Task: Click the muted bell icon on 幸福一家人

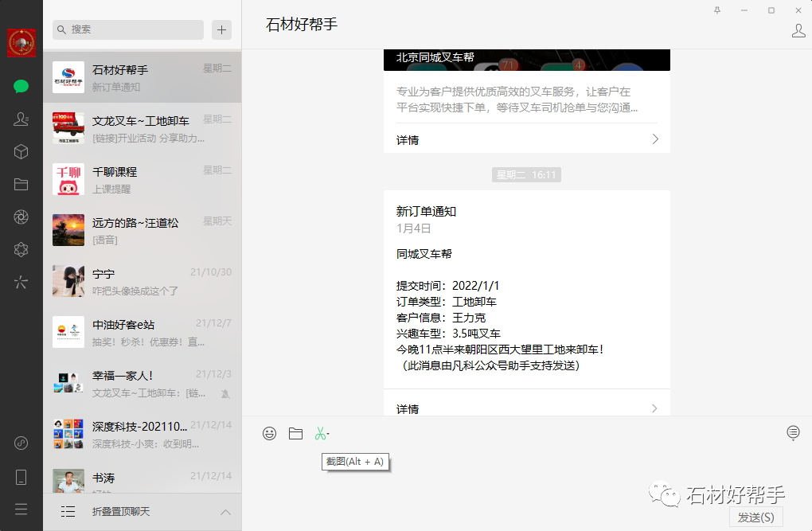Action: pos(225,394)
